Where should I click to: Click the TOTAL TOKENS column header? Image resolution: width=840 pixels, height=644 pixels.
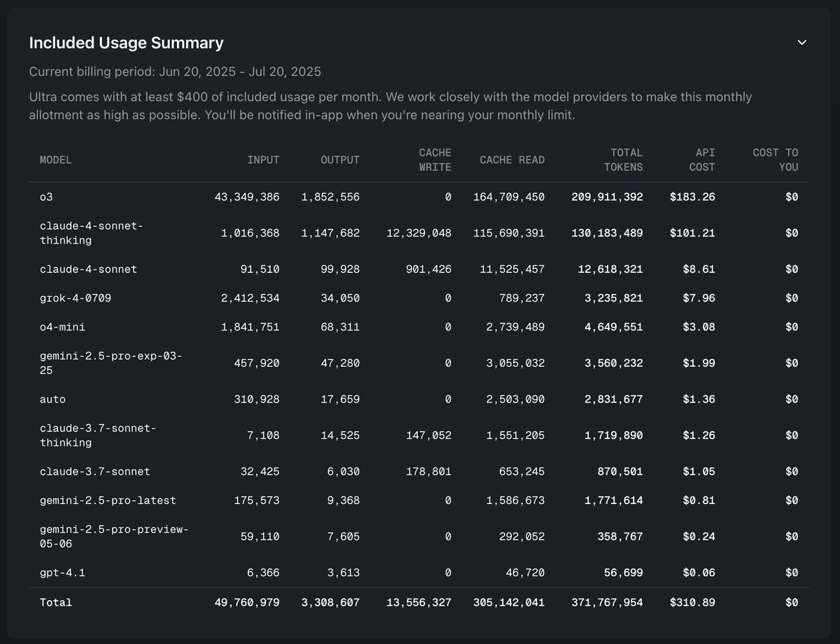[622, 160]
